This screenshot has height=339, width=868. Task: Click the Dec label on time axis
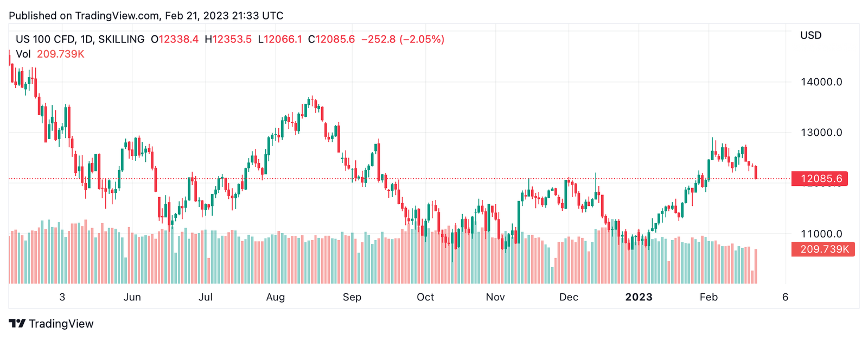point(569,297)
